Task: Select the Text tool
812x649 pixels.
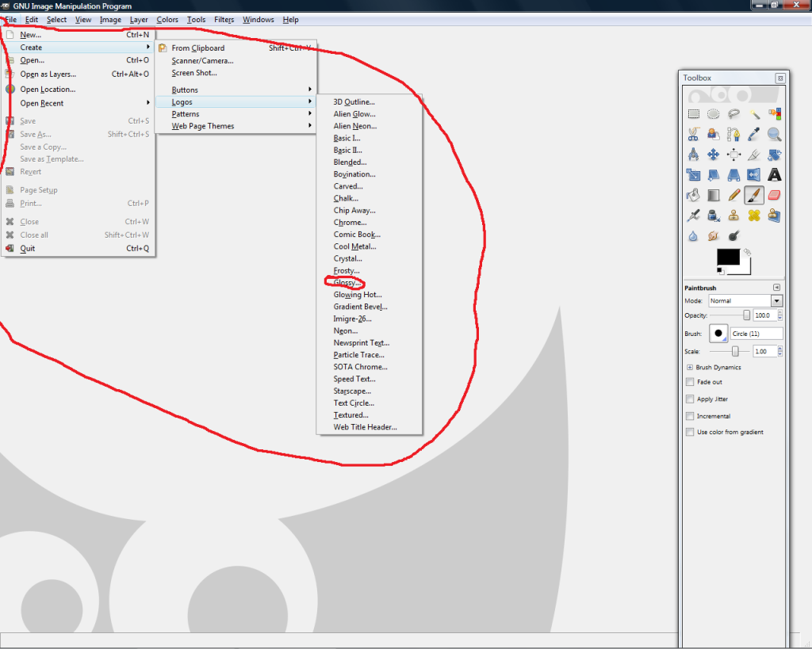Action: (774, 175)
